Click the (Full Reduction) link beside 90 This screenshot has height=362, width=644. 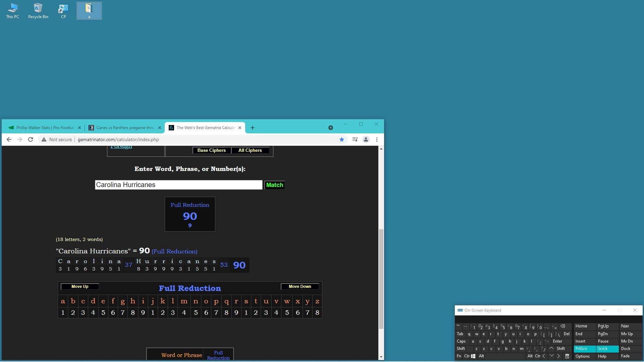174,251
